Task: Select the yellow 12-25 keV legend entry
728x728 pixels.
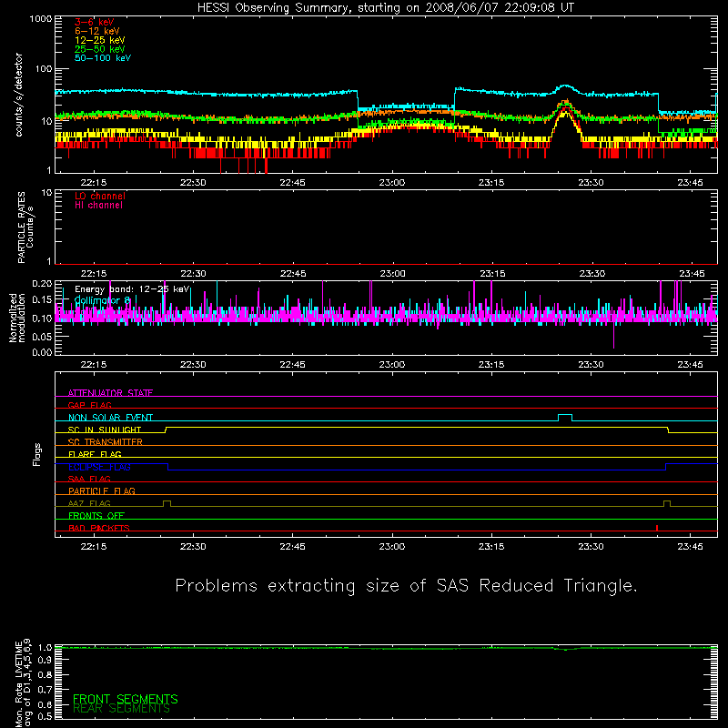Action: pos(100,40)
